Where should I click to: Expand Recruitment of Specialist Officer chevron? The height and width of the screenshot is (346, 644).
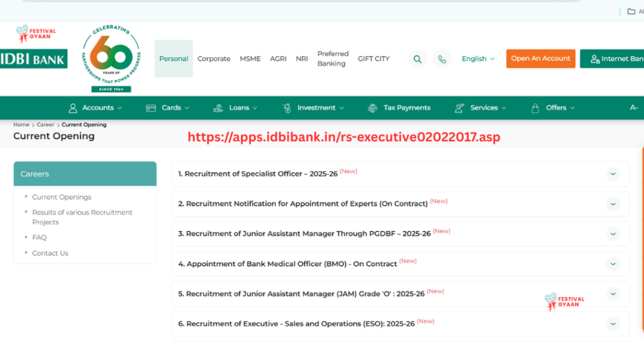[x=613, y=174]
